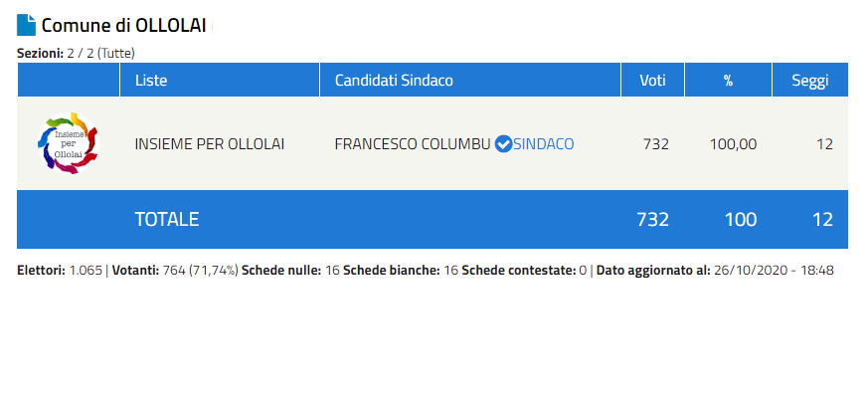Viewport: 868px width, 405px height.
Task: Click the Voti column header
Action: 653,81
